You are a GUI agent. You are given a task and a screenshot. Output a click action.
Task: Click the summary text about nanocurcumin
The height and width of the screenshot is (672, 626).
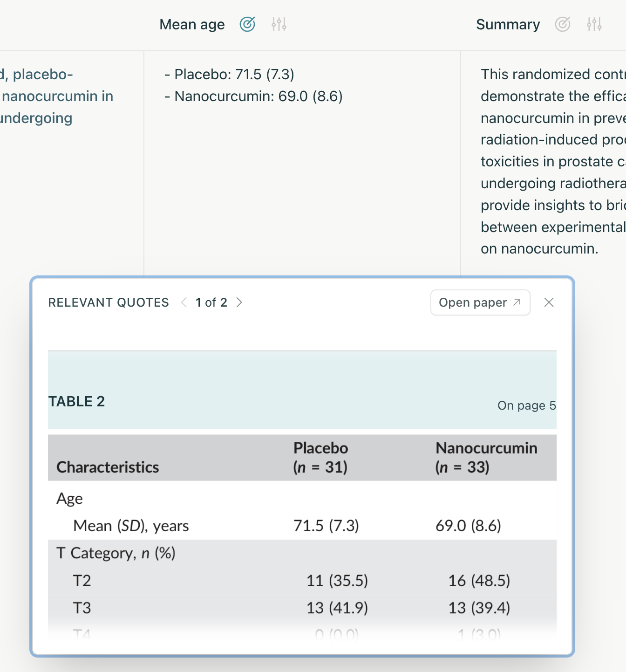[x=553, y=161]
